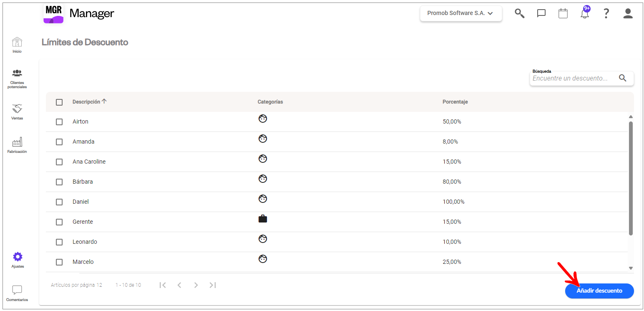The height and width of the screenshot is (311, 644).
Task: Open the calendar icon in header
Action: pos(563,13)
